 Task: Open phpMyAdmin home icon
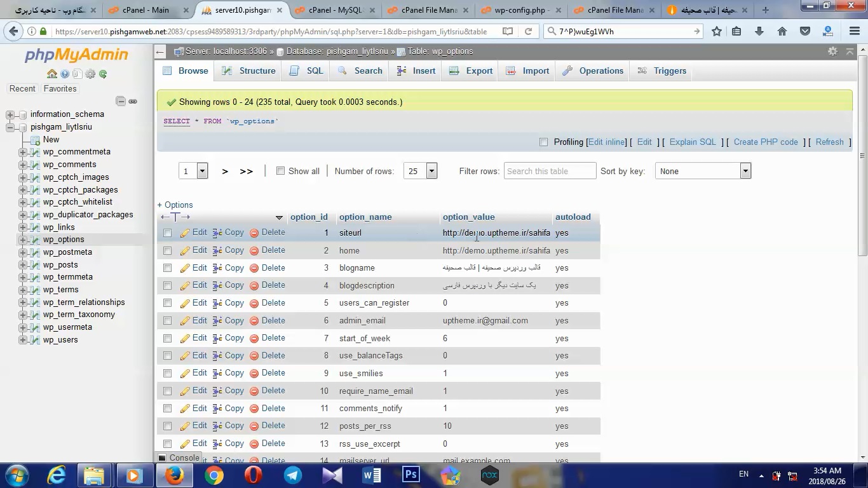pyautogui.click(x=52, y=74)
